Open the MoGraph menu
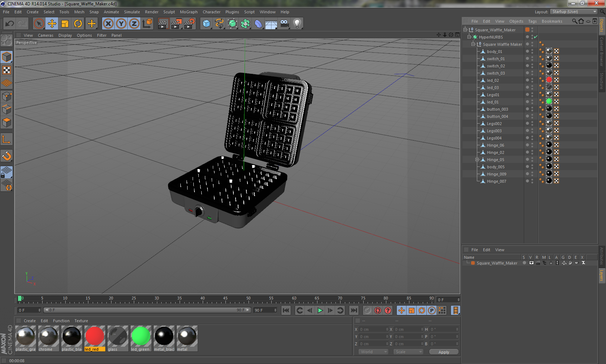 189,12
